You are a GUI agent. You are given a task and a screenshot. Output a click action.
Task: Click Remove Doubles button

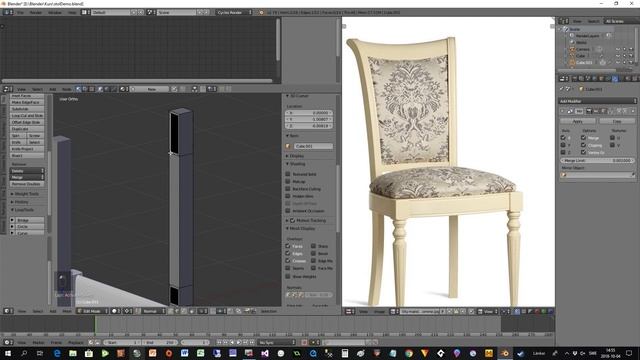27,184
